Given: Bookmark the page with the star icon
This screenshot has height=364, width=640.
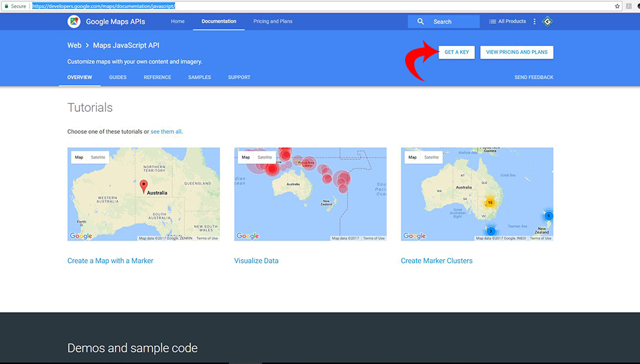Looking at the screenshot, I should click(618, 6).
